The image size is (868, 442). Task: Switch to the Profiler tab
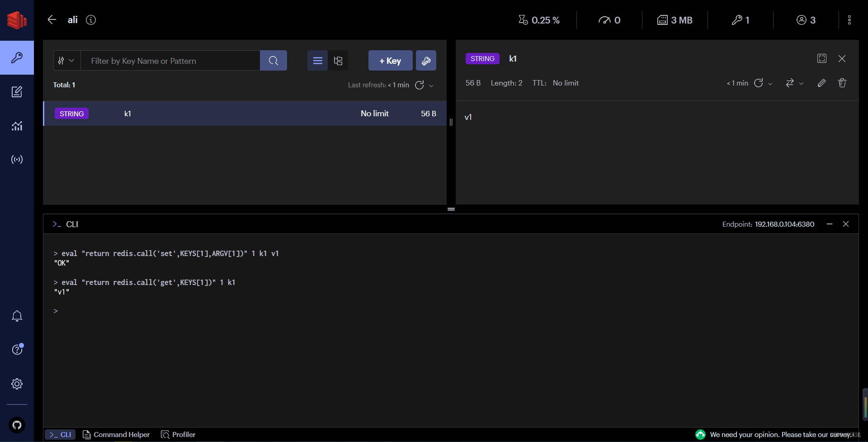pos(178,434)
